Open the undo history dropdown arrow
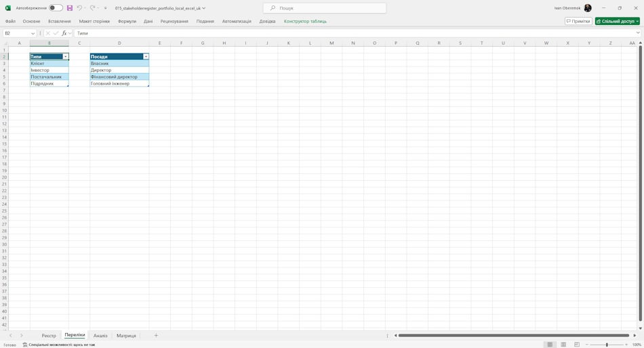Screen dimensions: 644x348 (x=85, y=8)
